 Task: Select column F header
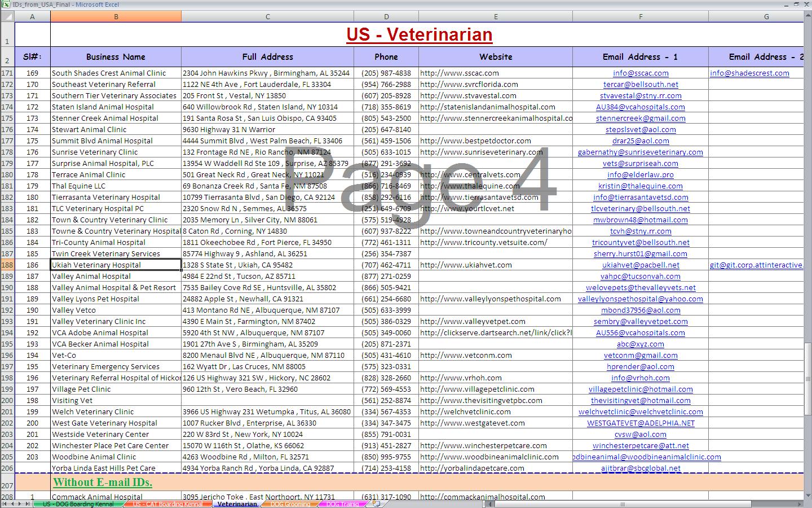coord(641,16)
